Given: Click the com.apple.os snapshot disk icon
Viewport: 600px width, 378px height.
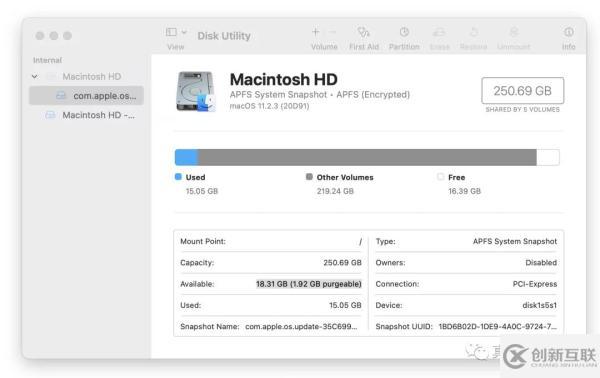Looking at the screenshot, I should [x=61, y=95].
